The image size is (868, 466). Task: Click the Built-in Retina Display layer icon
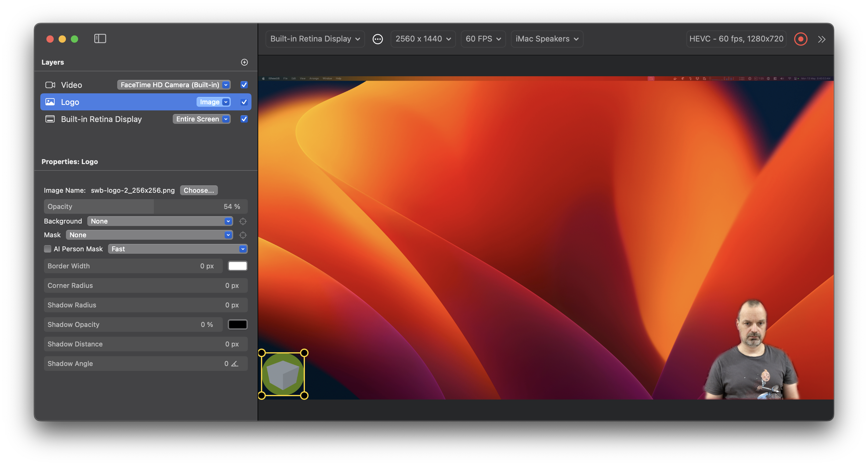[50, 119]
